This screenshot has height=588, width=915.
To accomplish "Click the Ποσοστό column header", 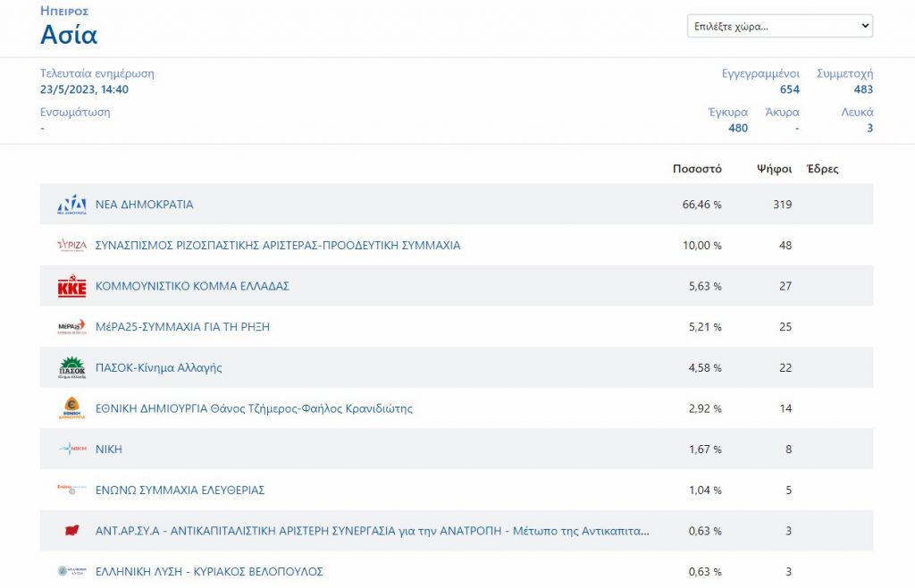I will pos(697,169).
